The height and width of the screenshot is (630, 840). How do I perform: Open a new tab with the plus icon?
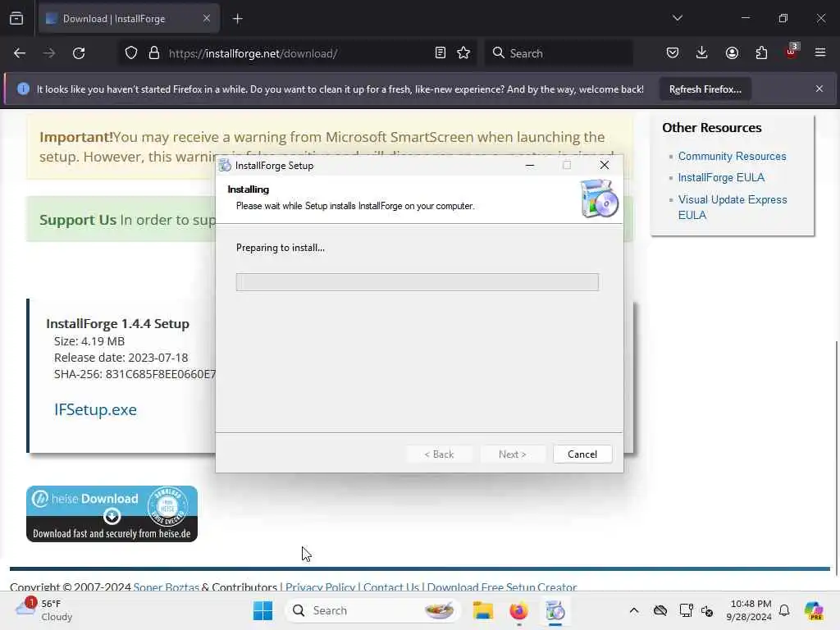(x=238, y=19)
